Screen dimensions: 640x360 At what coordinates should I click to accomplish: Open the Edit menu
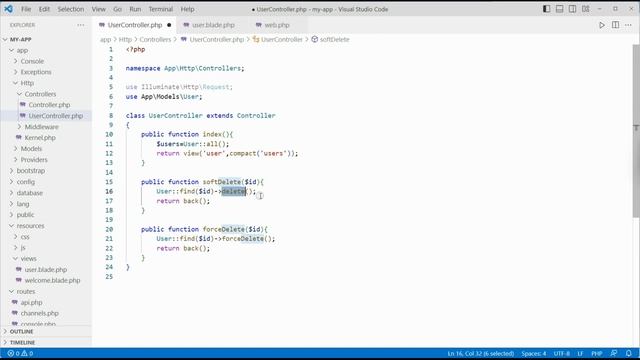(x=44, y=9)
